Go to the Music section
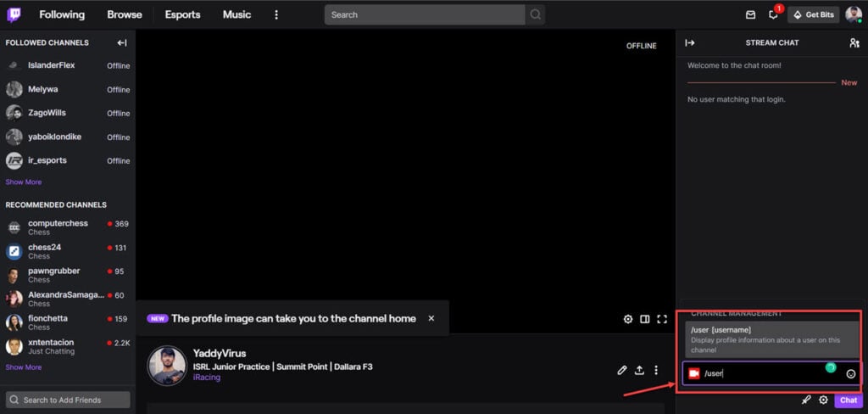868x414 pixels. pos(237,15)
